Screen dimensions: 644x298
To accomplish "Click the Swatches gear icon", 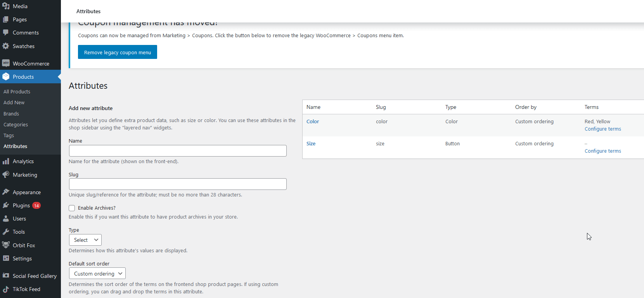I will click(x=6, y=46).
